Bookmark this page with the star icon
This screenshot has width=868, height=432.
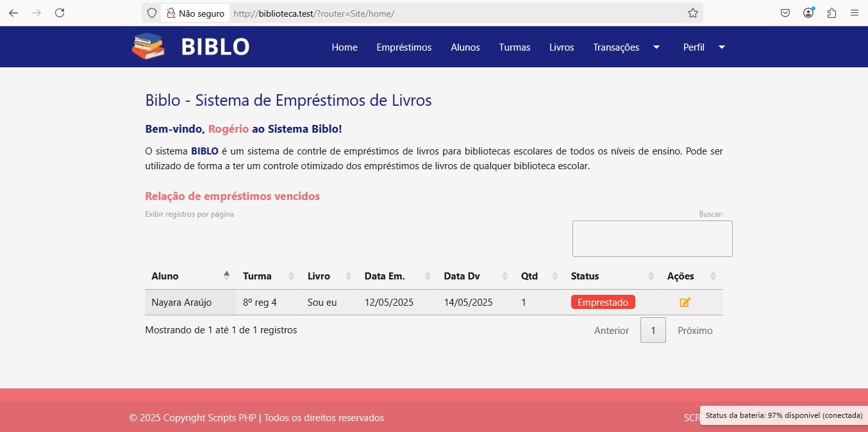pyautogui.click(x=692, y=13)
